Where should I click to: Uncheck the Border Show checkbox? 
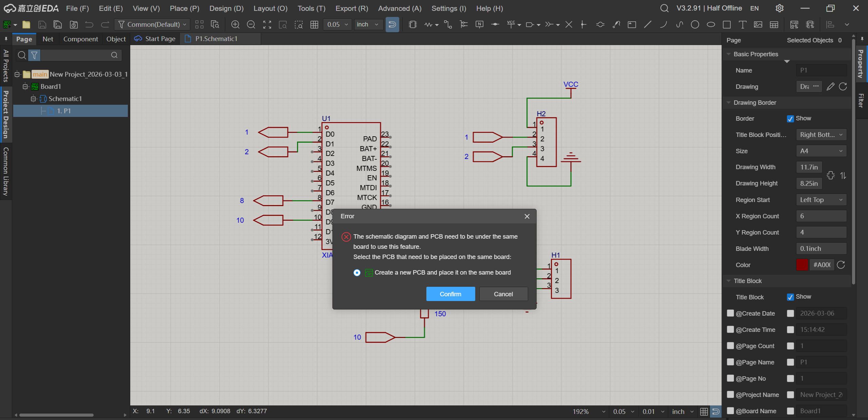(790, 119)
